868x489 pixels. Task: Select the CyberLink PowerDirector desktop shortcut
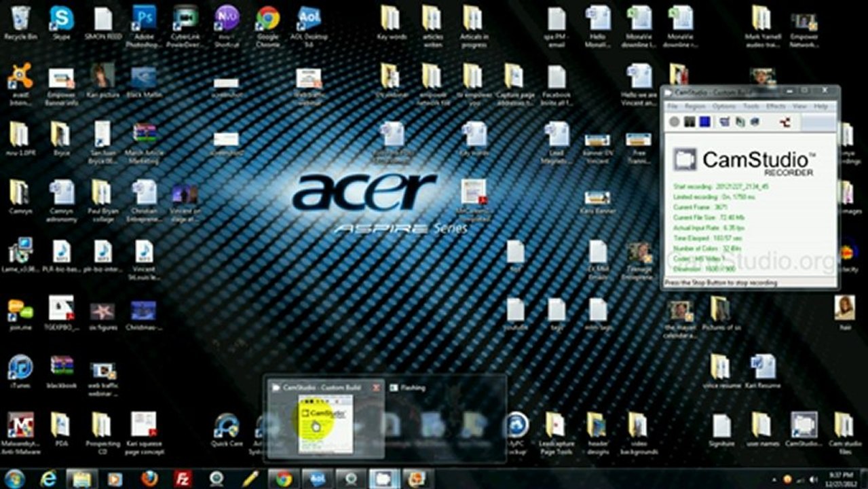click(x=185, y=26)
